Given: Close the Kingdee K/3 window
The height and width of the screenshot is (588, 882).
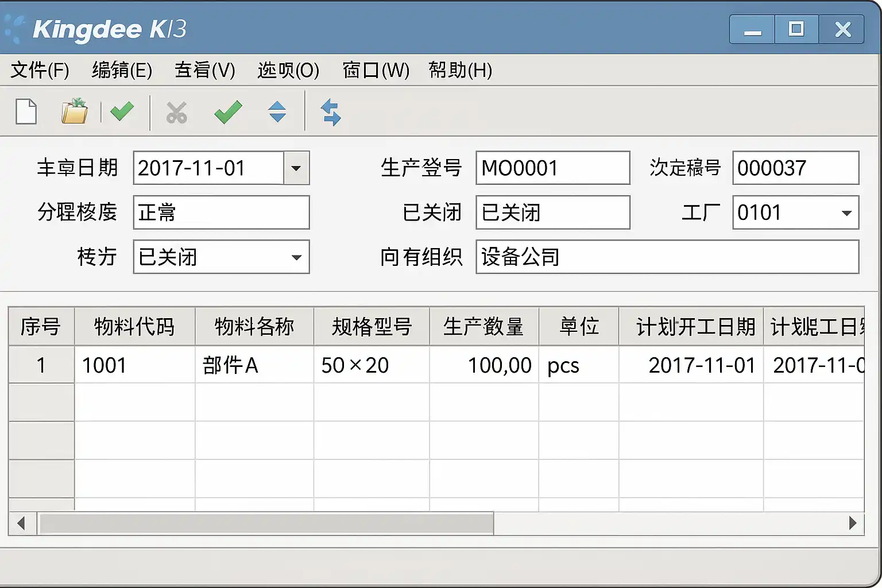Looking at the screenshot, I should (842, 29).
